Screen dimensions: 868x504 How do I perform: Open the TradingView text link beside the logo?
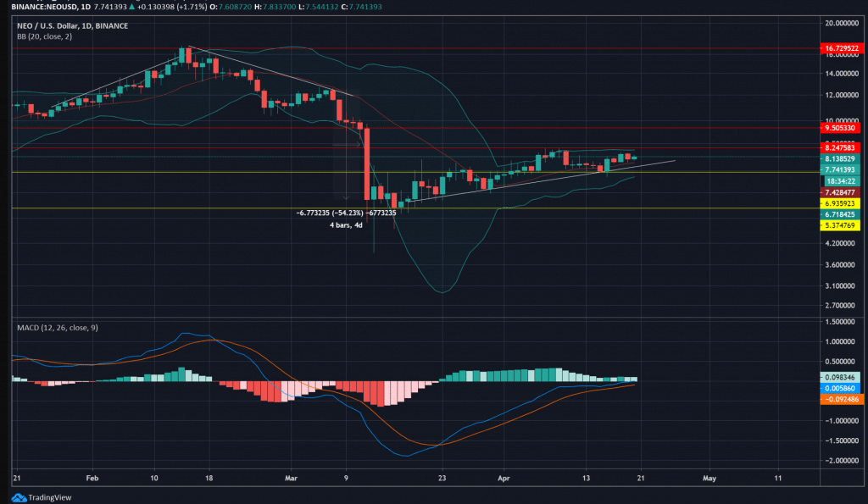pyautogui.click(x=50, y=498)
